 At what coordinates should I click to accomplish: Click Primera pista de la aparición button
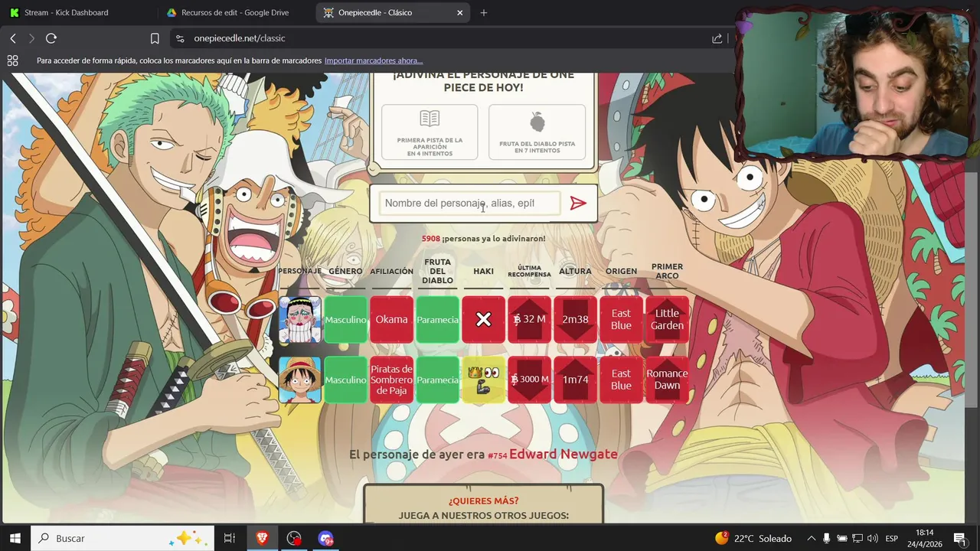tap(430, 132)
